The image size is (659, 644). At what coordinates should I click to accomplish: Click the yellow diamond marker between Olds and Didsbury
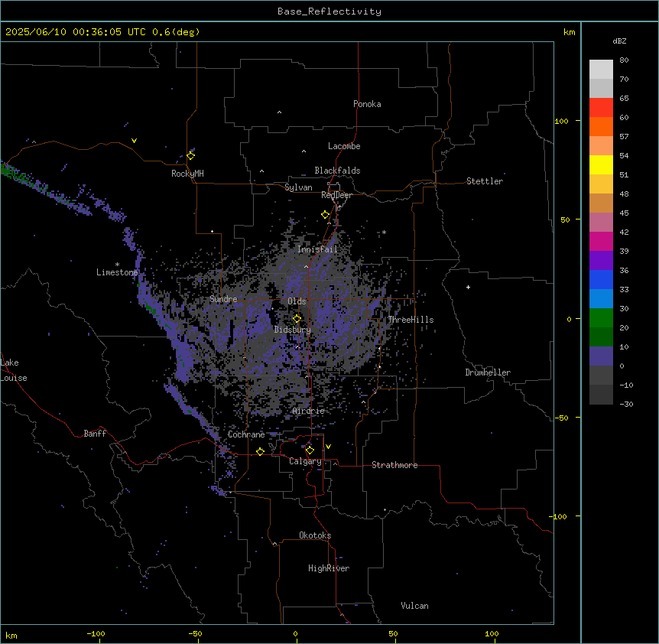click(x=297, y=319)
